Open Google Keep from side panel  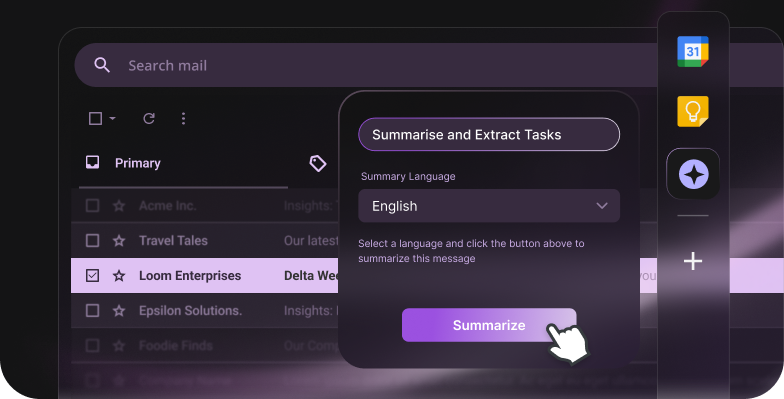tap(692, 111)
